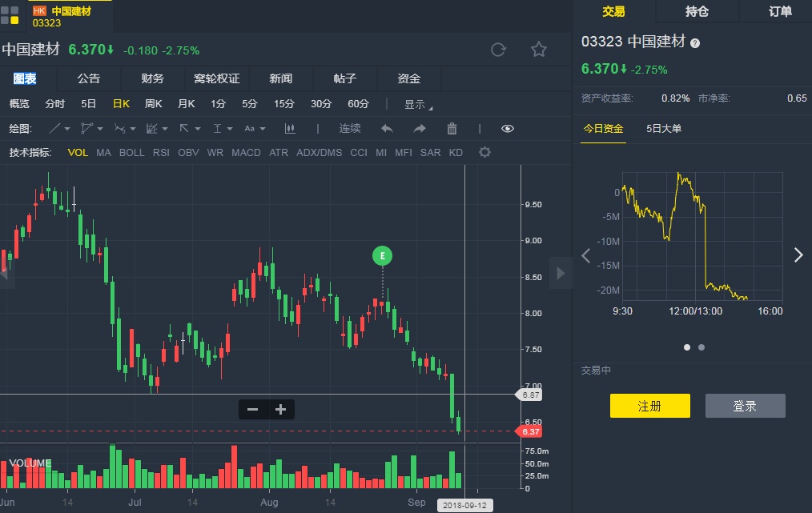This screenshot has width=812, height=513.
Task: Click the yellow 注册 button
Action: [649, 406]
